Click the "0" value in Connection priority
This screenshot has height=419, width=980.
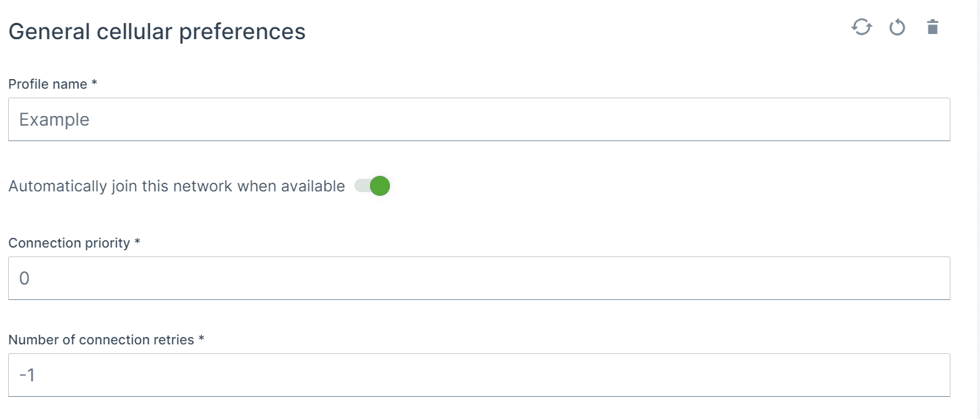pos(24,279)
